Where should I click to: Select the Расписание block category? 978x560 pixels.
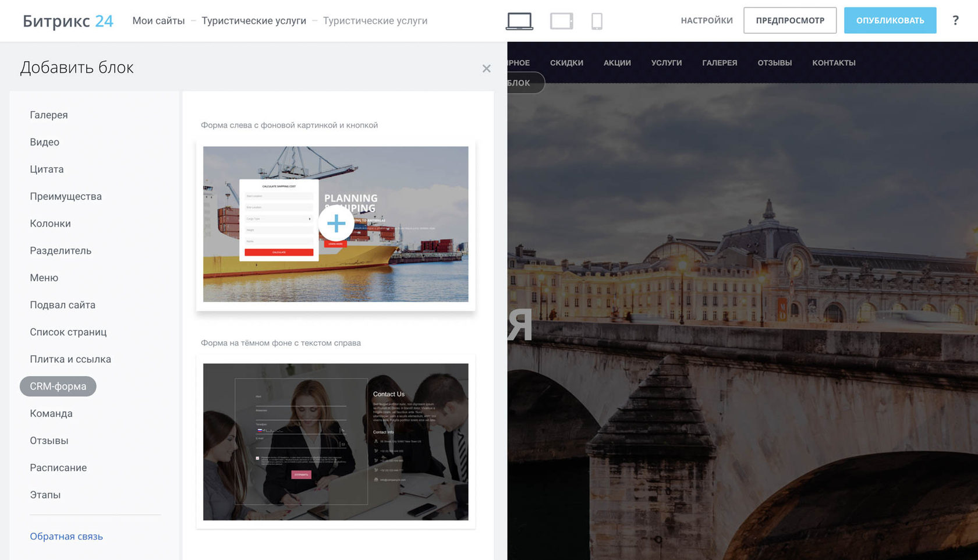click(58, 467)
